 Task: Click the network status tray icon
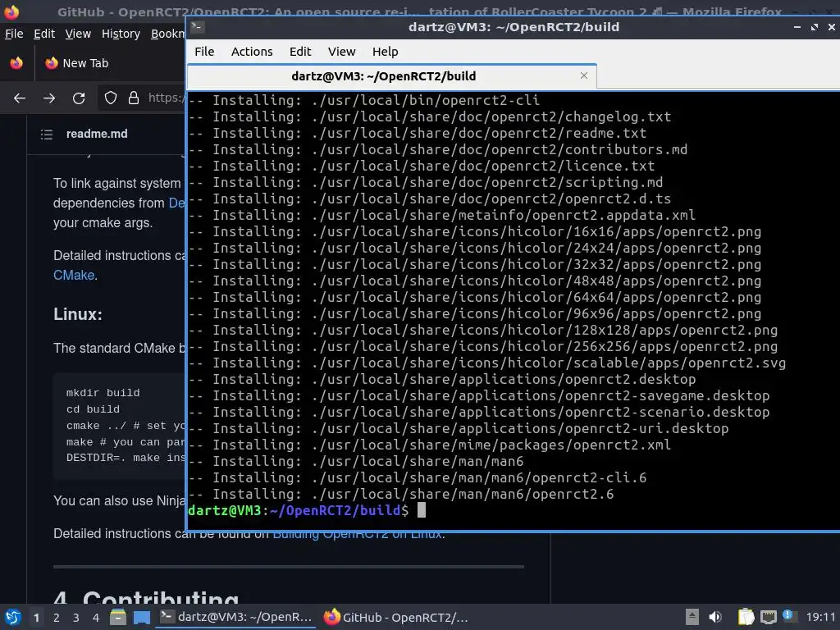coord(768,617)
